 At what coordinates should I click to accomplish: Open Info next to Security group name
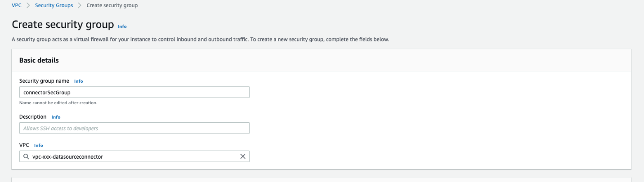[x=79, y=81]
